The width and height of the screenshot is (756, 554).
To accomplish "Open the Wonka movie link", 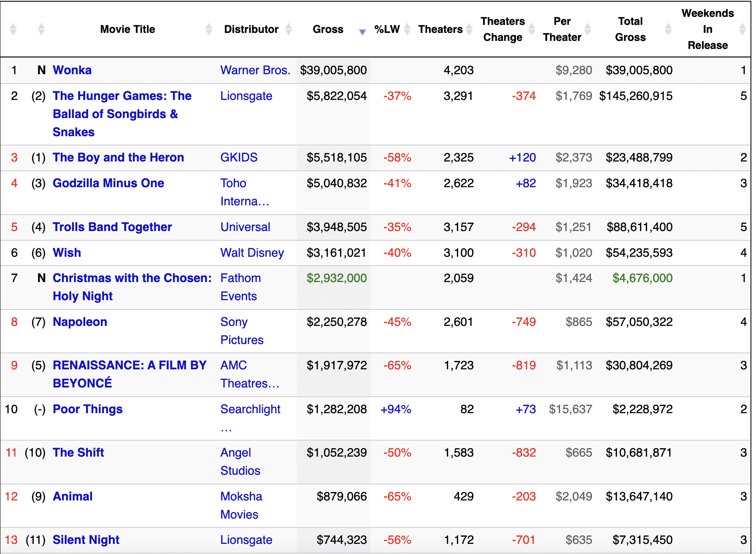I will [x=72, y=70].
